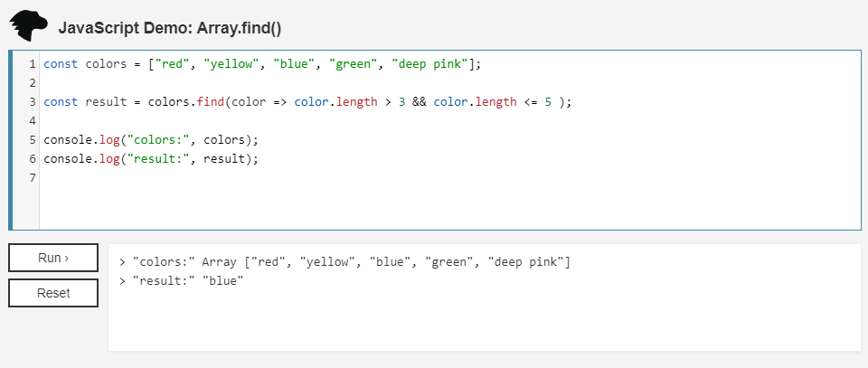The height and width of the screenshot is (368, 868).
Task: Select line number 3 in the gutter
Action: tap(32, 102)
